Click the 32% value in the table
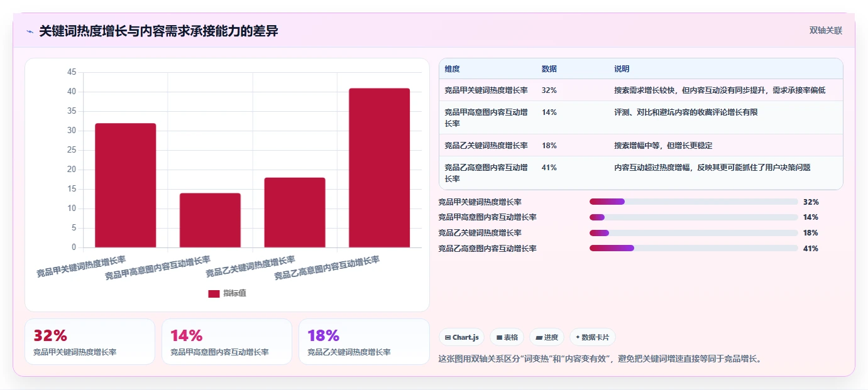 click(x=549, y=90)
